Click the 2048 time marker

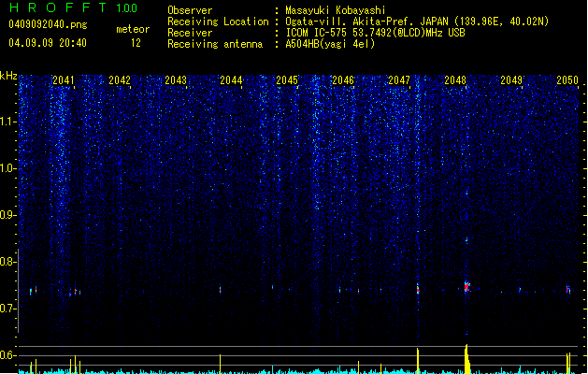point(455,80)
